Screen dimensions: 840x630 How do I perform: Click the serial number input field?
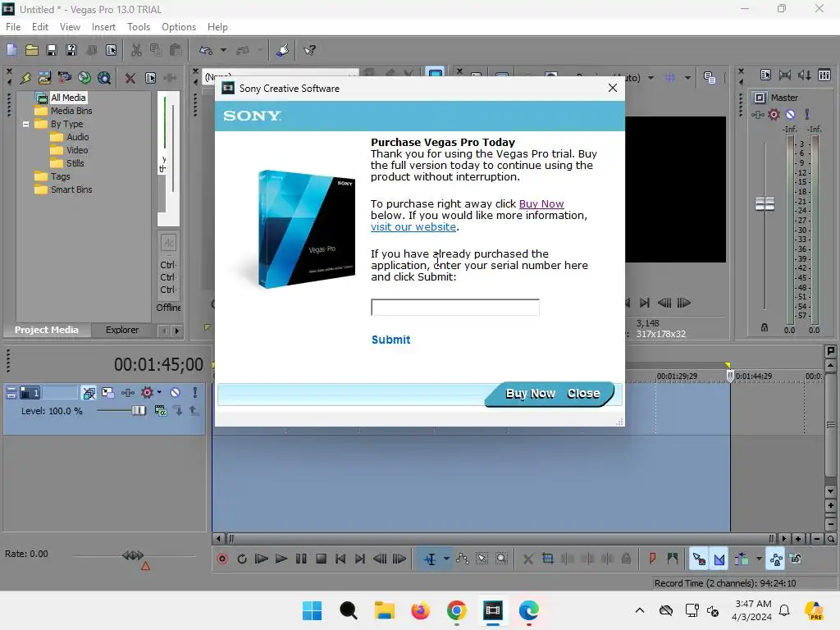point(454,307)
